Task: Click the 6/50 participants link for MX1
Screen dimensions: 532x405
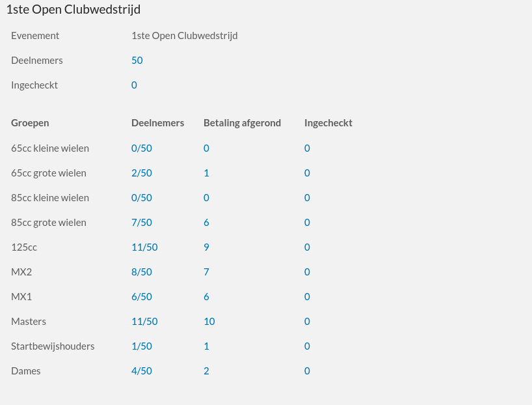Action: [x=141, y=297]
